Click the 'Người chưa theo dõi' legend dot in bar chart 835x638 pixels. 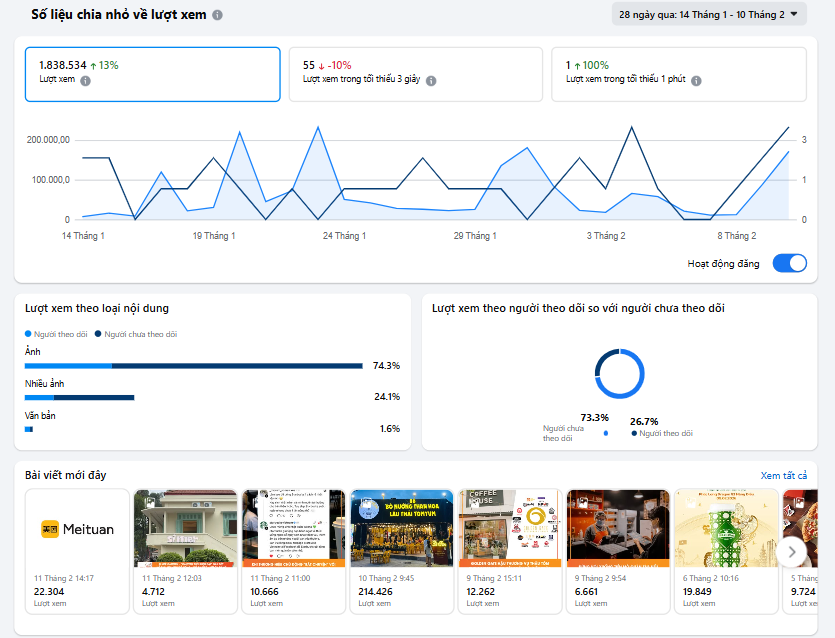tap(98, 334)
